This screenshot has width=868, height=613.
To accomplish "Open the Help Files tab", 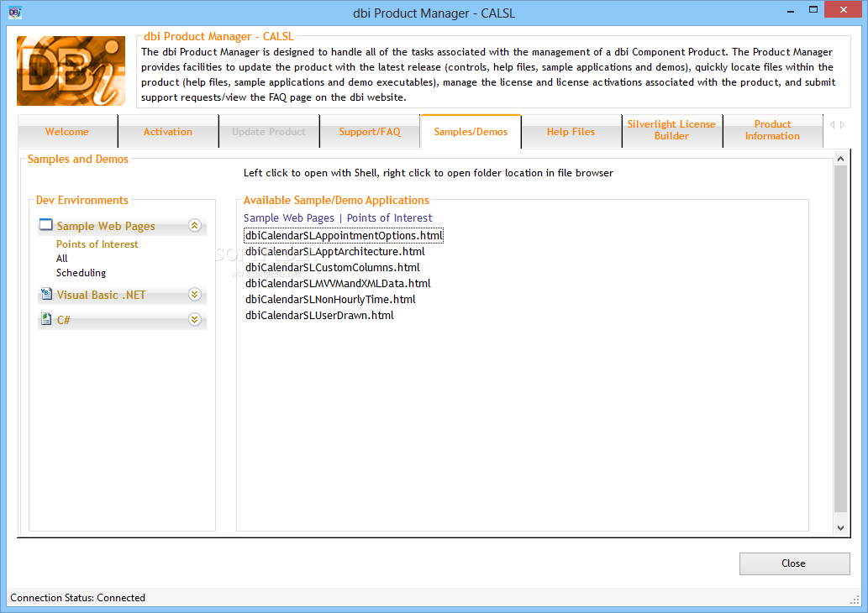I will point(571,132).
